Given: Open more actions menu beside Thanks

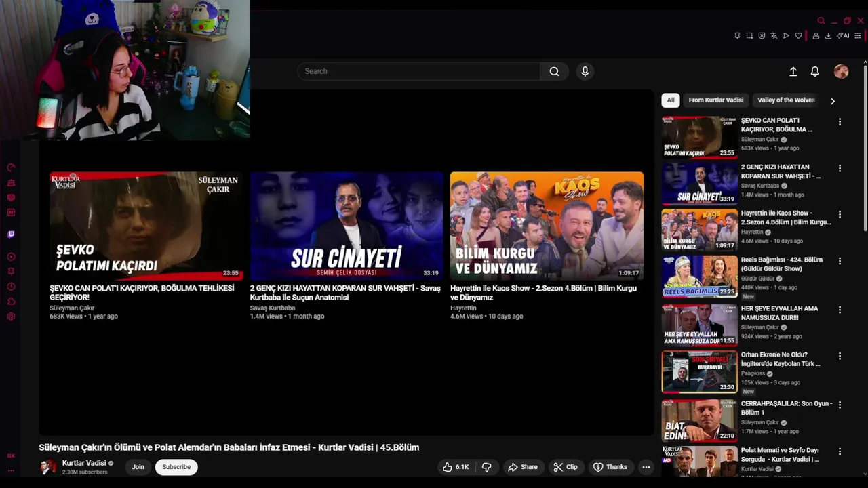Looking at the screenshot, I should click(x=646, y=467).
